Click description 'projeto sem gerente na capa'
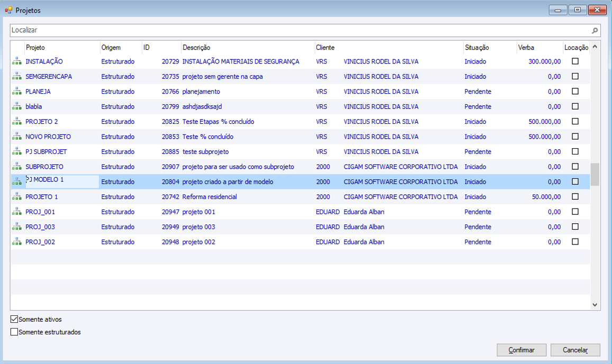This screenshot has height=364, width=612. click(x=223, y=77)
